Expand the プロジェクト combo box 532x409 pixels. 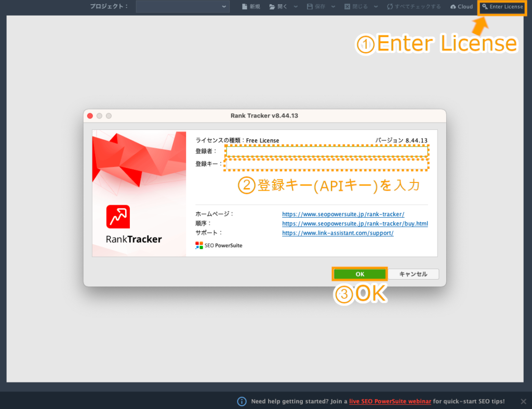(182, 6)
